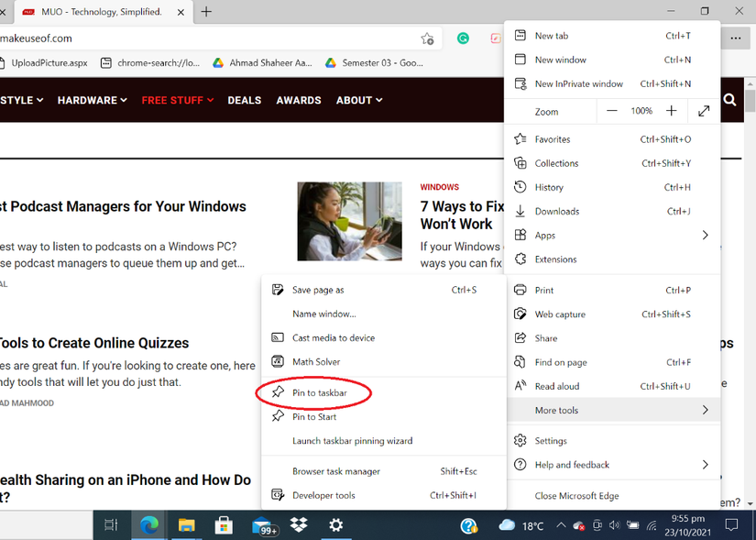Viewport: 756px width, 540px height.
Task: Open the Tools to Create Online Quizzes article
Action: [x=94, y=343]
